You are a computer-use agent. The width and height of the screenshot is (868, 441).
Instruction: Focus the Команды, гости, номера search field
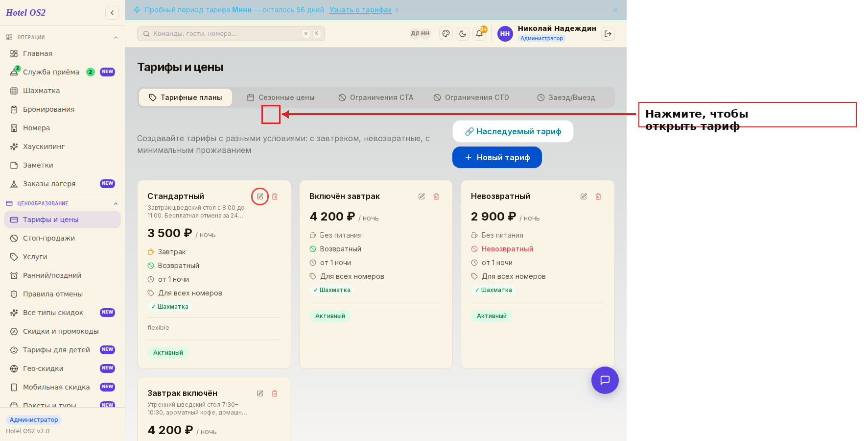[x=231, y=34]
